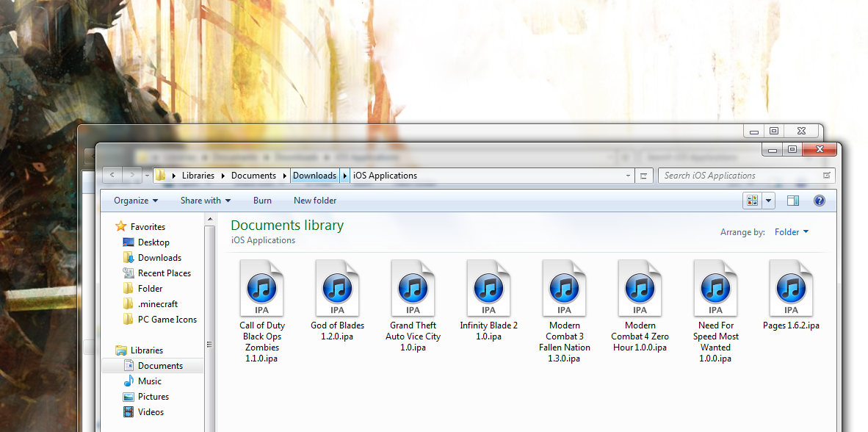Click the Search iOS Applications field

746,176
